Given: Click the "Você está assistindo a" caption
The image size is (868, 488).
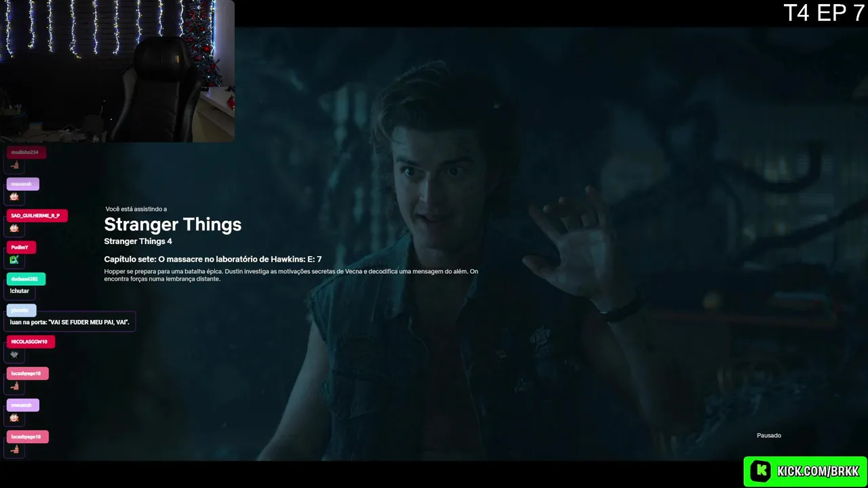Looking at the screenshot, I should (136, 209).
